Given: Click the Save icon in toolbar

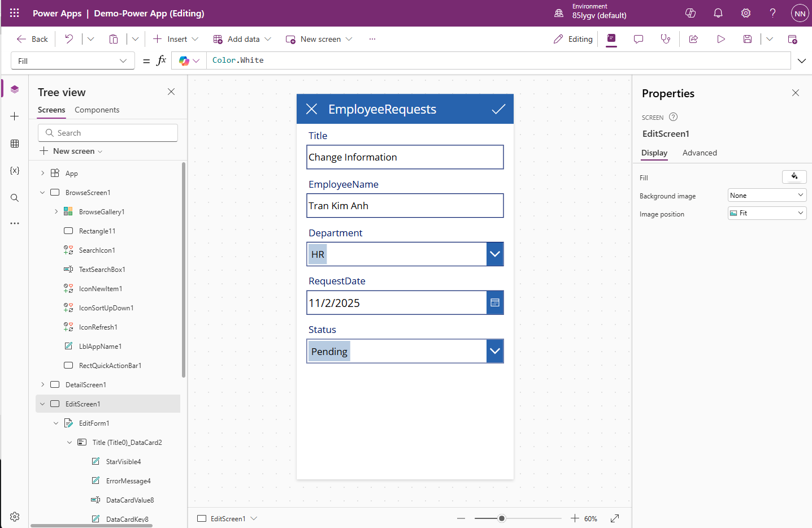Looking at the screenshot, I should point(747,39).
